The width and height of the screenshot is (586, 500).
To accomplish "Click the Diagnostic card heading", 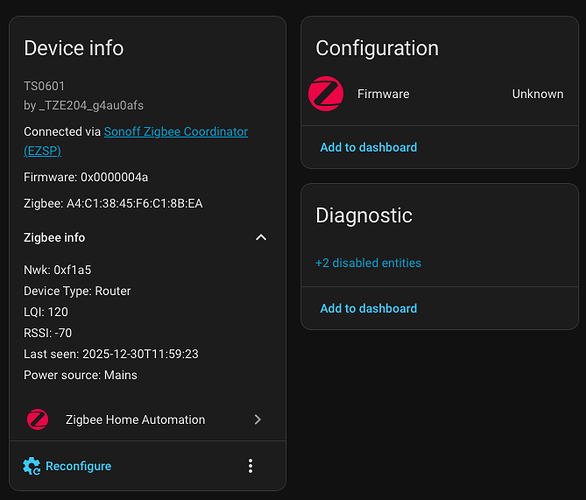I will [364, 215].
